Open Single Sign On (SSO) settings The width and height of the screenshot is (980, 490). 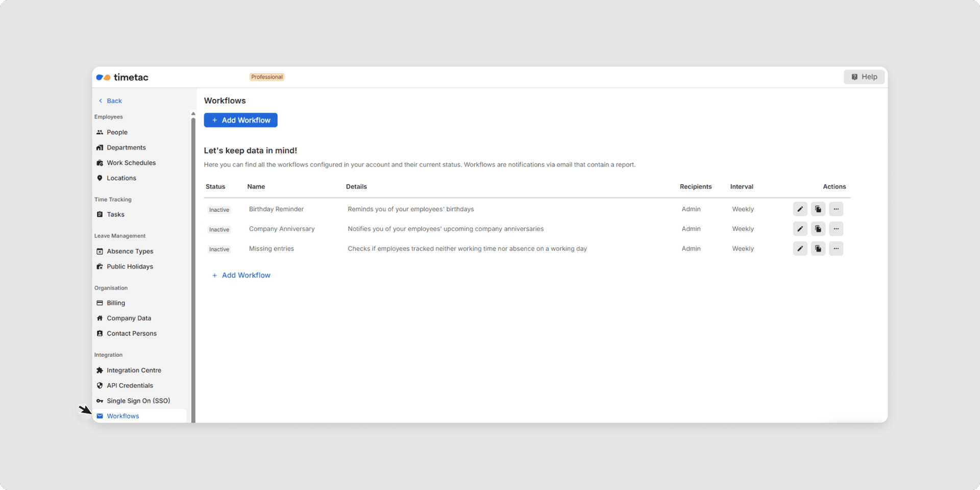tap(138, 401)
